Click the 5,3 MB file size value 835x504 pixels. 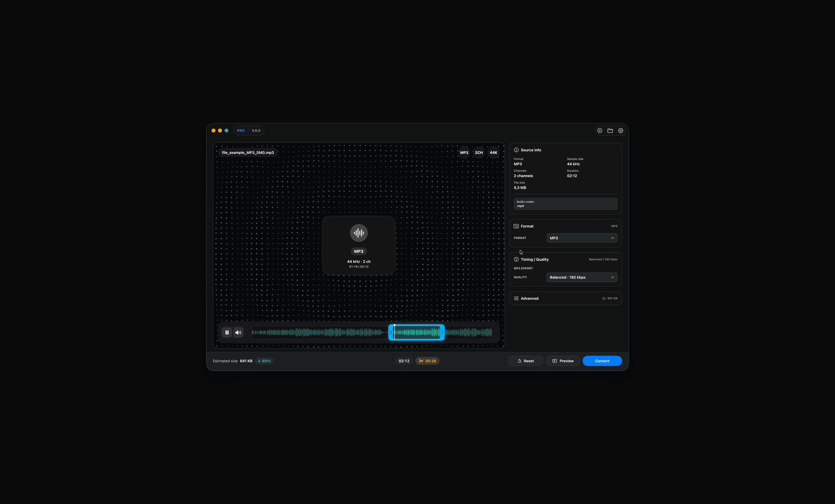pos(520,188)
